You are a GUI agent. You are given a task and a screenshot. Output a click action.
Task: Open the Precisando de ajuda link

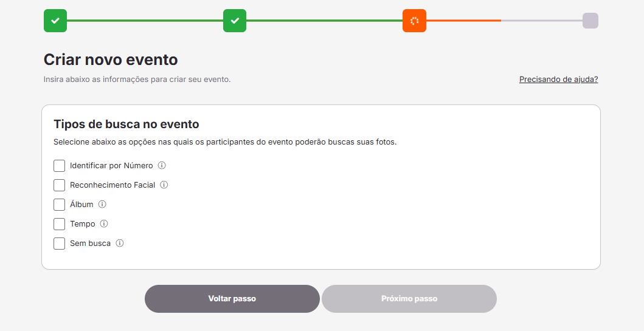click(558, 79)
